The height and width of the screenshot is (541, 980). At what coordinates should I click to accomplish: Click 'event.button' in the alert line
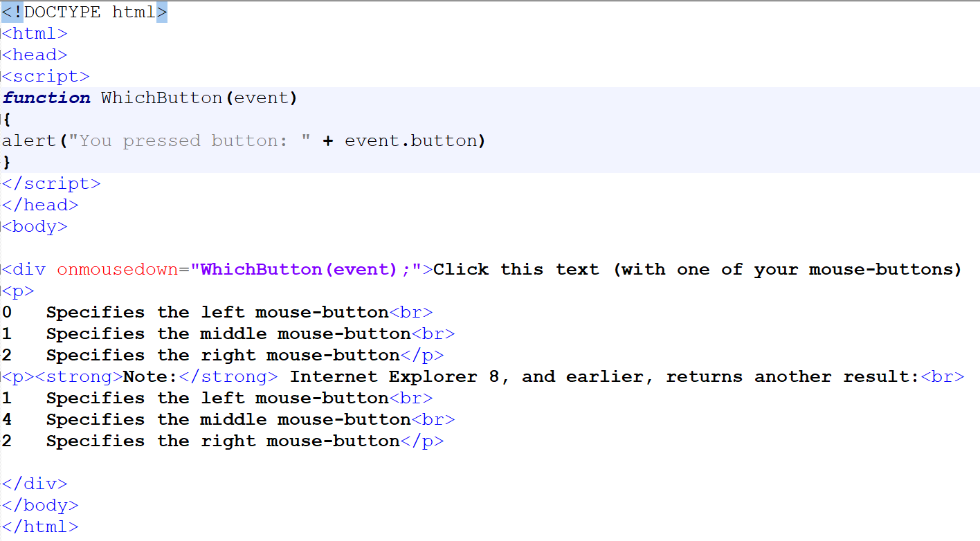[411, 141]
